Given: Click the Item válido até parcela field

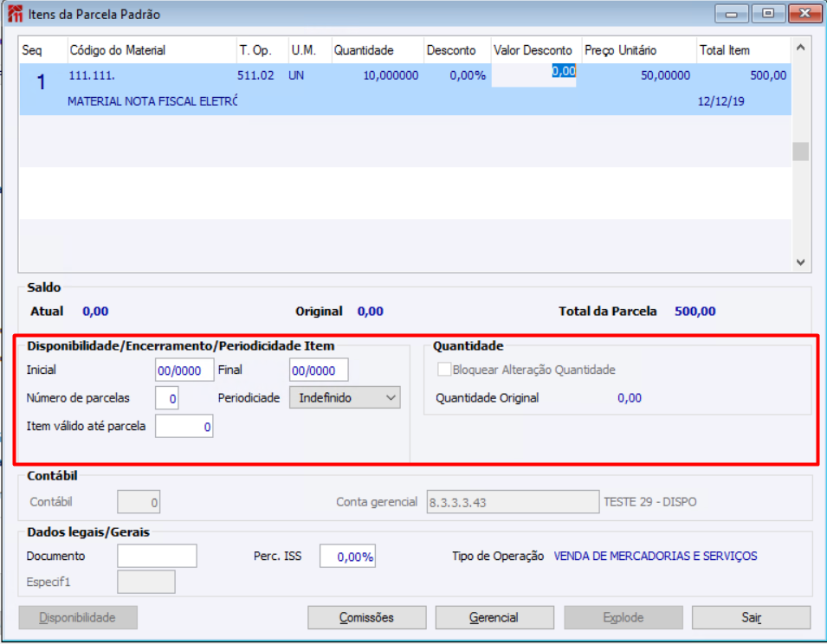Looking at the screenshot, I should coord(184,427).
